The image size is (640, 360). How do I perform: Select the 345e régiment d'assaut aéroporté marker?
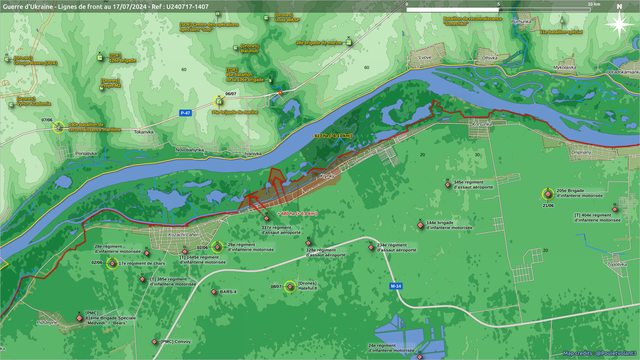click(447, 184)
